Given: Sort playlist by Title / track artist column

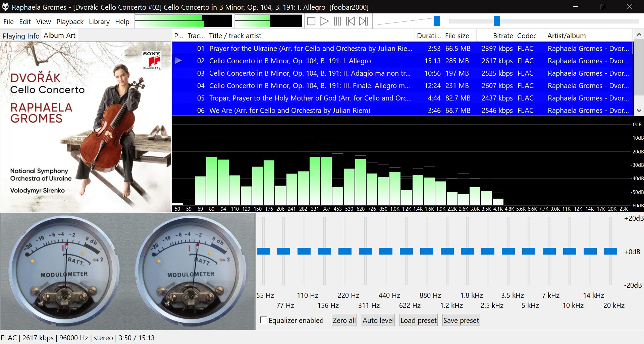Looking at the screenshot, I should 311,36.
